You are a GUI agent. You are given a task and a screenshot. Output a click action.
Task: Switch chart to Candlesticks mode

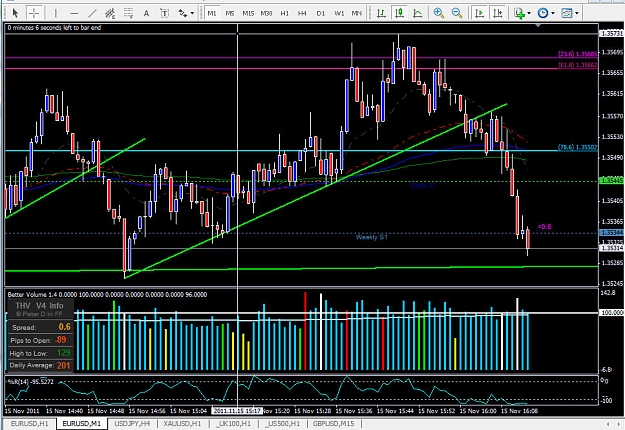(x=399, y=13)
